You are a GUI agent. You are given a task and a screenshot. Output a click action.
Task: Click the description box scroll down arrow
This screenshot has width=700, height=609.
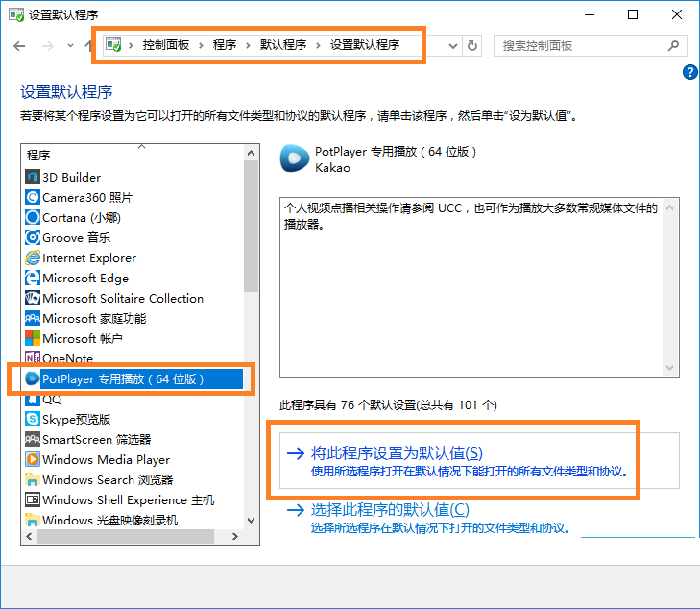(669, 368)
